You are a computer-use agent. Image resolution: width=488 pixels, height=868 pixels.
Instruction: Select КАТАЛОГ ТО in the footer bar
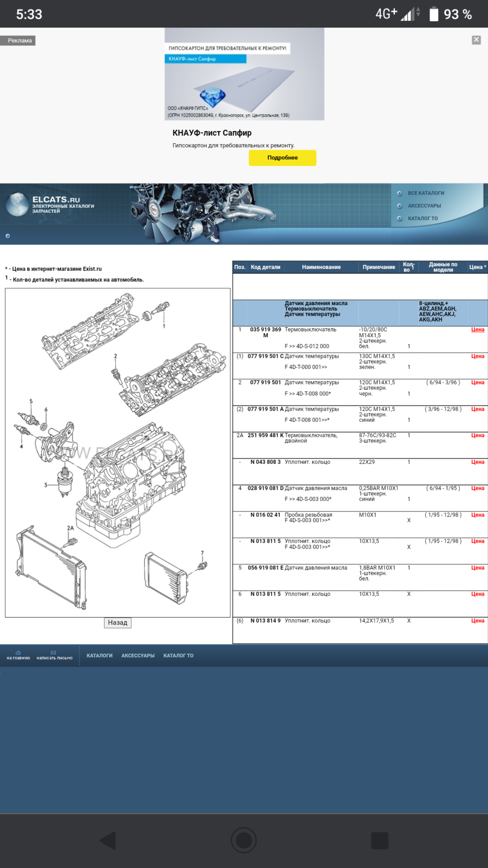point(178,656)
